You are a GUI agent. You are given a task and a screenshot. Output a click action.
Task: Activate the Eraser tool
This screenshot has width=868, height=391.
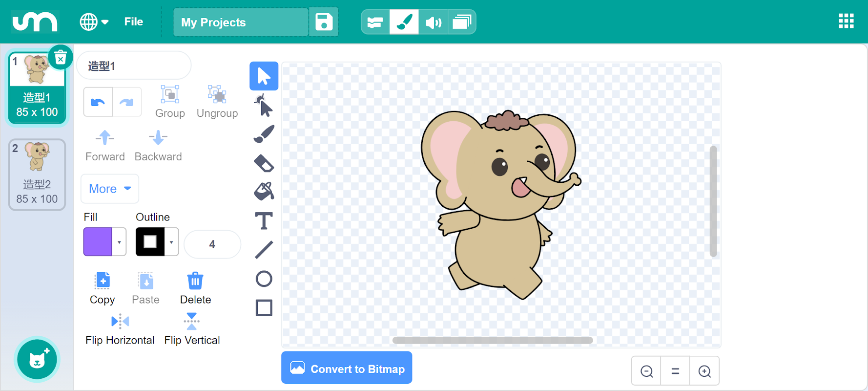(264, 163)
